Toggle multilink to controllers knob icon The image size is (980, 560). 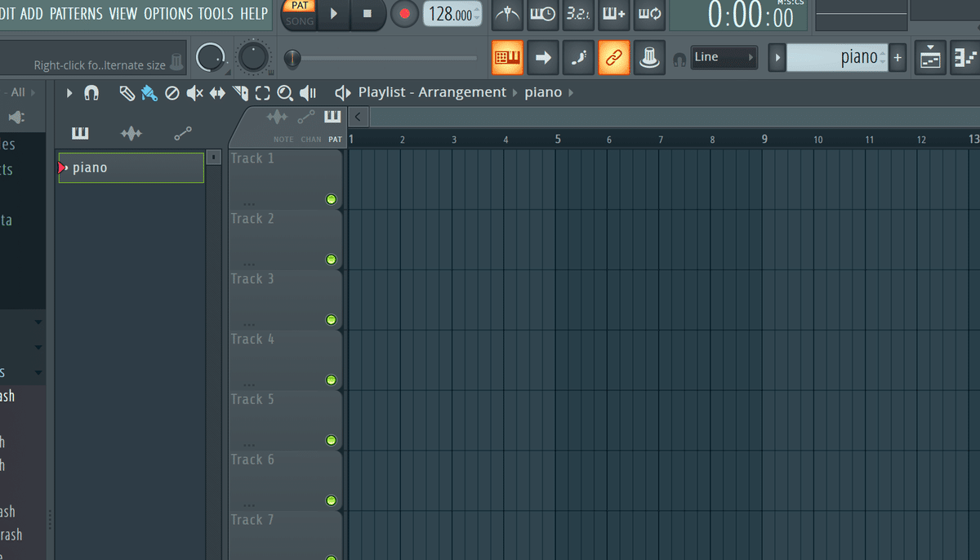coord(649,57)
